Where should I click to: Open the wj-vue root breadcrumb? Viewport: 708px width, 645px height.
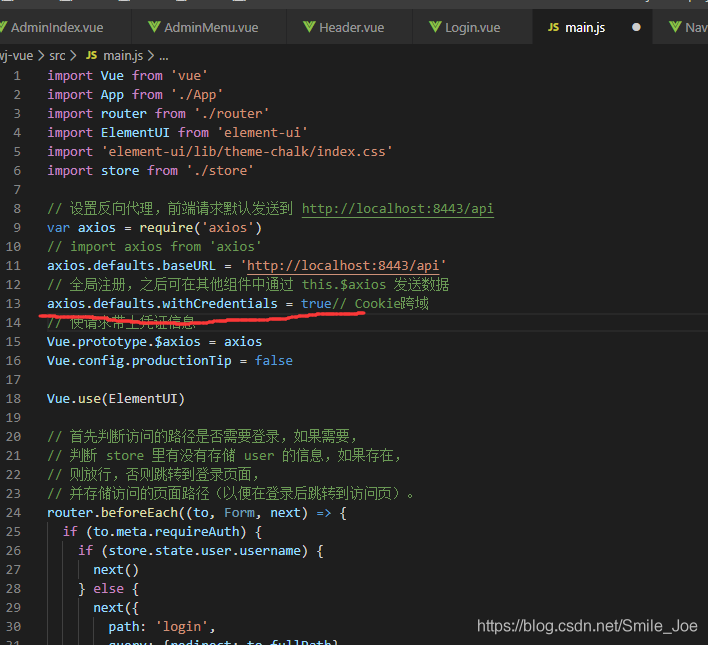coord(18,56)
